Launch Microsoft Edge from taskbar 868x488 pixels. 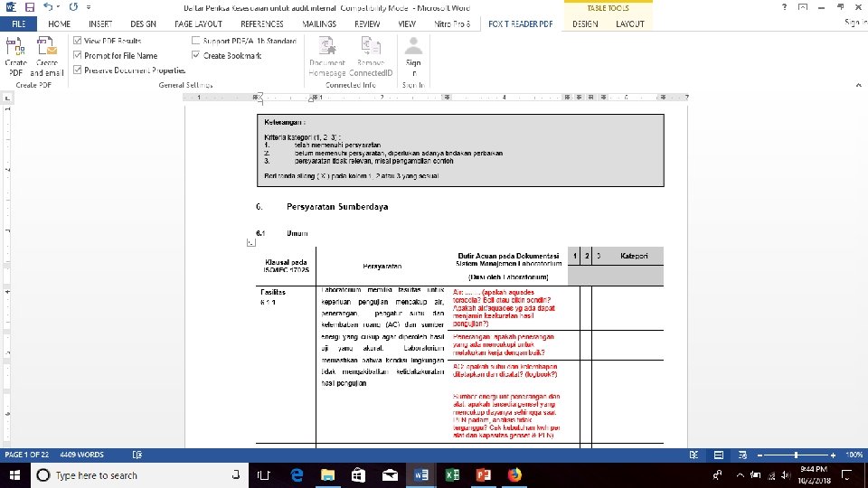coord(297,475)
